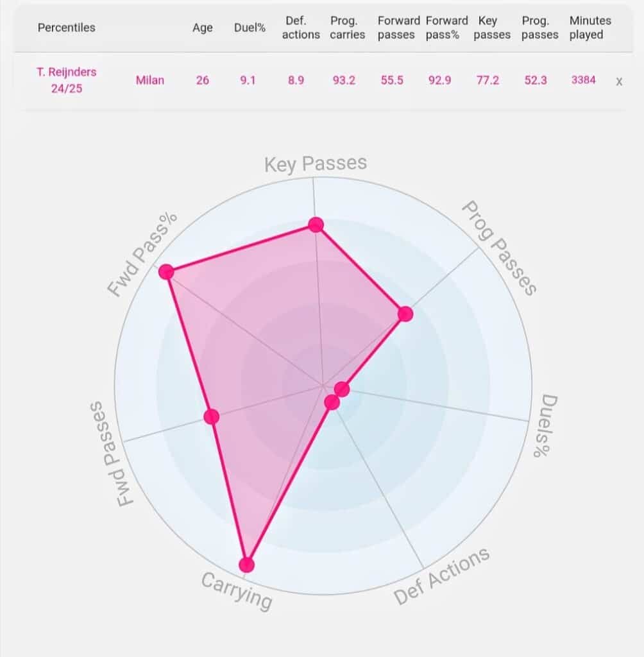This screenshot has width=644, height=657.
Task: Click the Def Actions axis label
Action: (441, 576)
